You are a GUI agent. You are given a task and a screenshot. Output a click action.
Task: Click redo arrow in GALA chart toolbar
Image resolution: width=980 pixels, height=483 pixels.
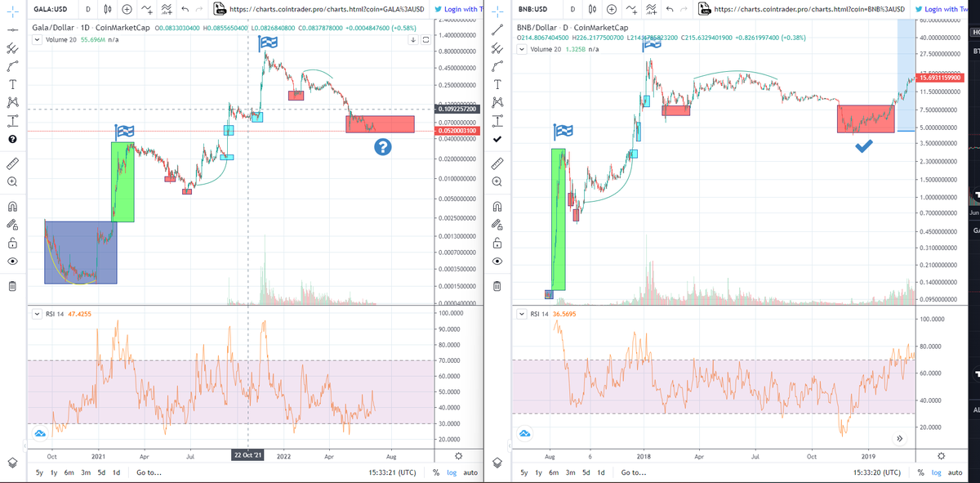tap(200, 10)
